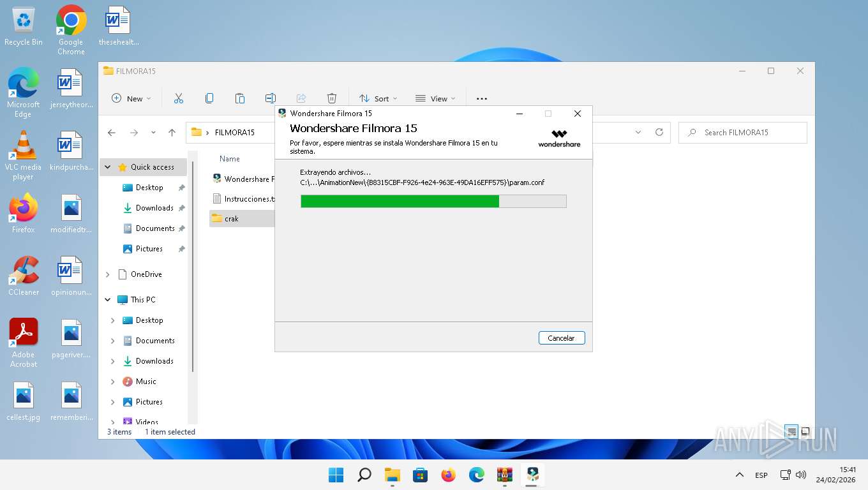Collapse the This PC tree node
Screen dimensions: 868x490
[108, 300]
